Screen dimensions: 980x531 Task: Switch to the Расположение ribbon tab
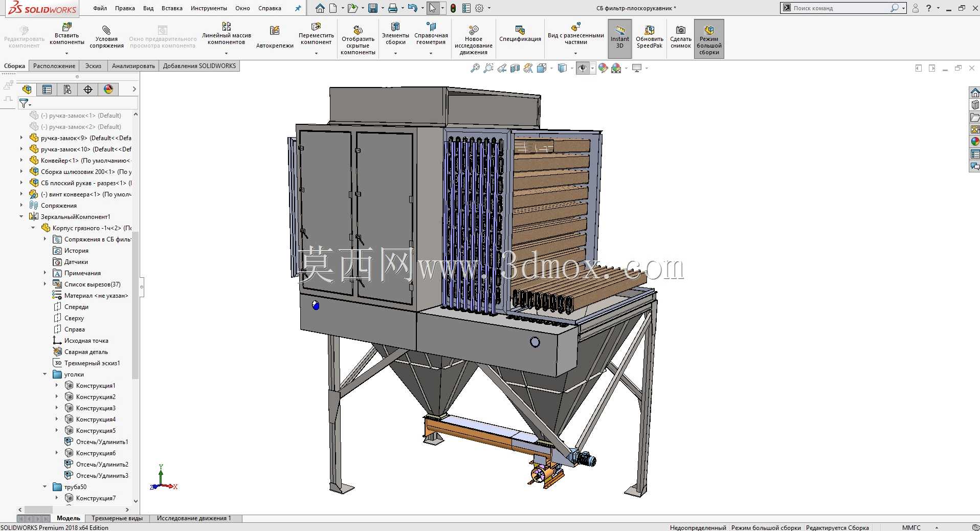coord(54,66)
